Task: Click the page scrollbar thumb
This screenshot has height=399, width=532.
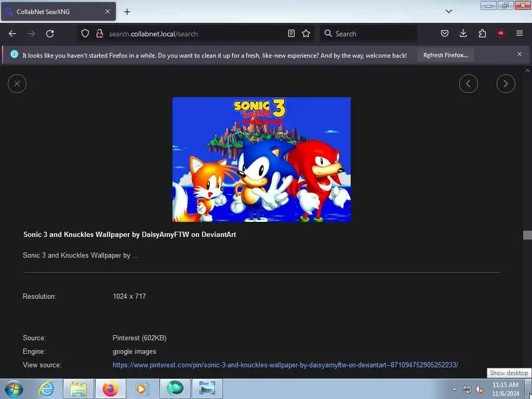Action: point(527,235)
